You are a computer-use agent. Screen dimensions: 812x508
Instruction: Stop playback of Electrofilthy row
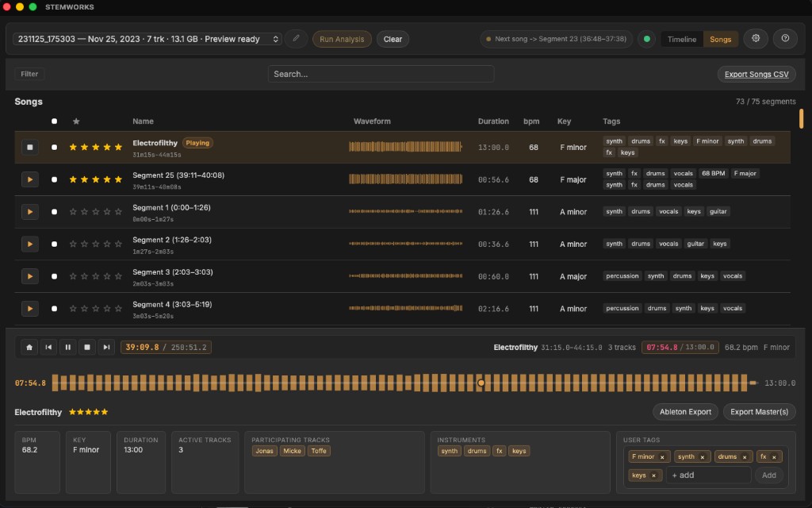pos(30,147)
